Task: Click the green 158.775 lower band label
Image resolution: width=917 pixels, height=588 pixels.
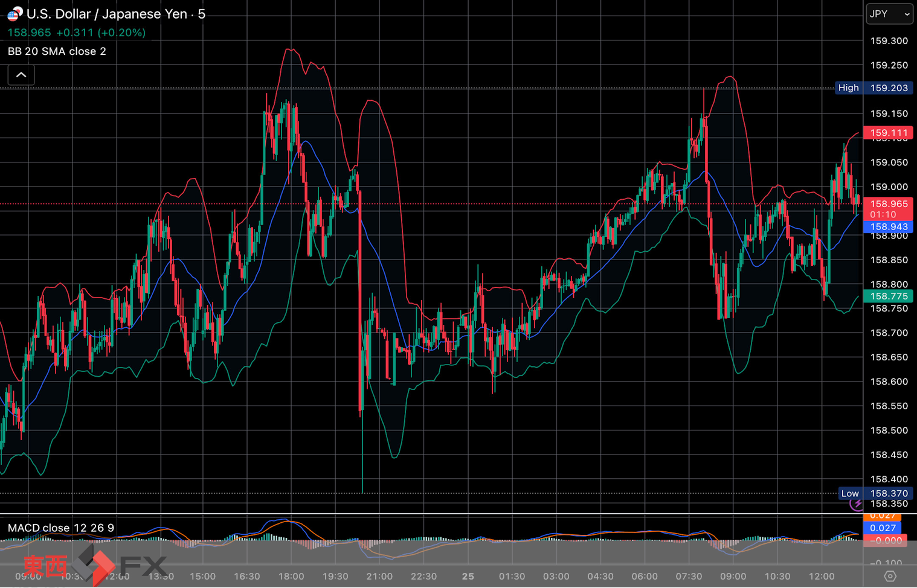Action: (x=888, y=296)
